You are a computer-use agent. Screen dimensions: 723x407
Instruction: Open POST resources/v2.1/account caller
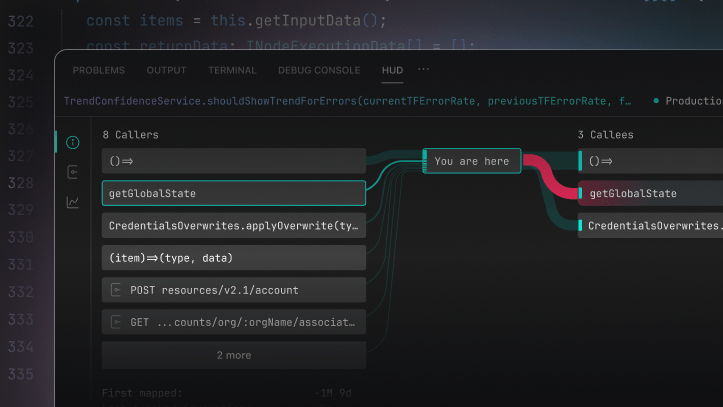[x=234, y=290]
